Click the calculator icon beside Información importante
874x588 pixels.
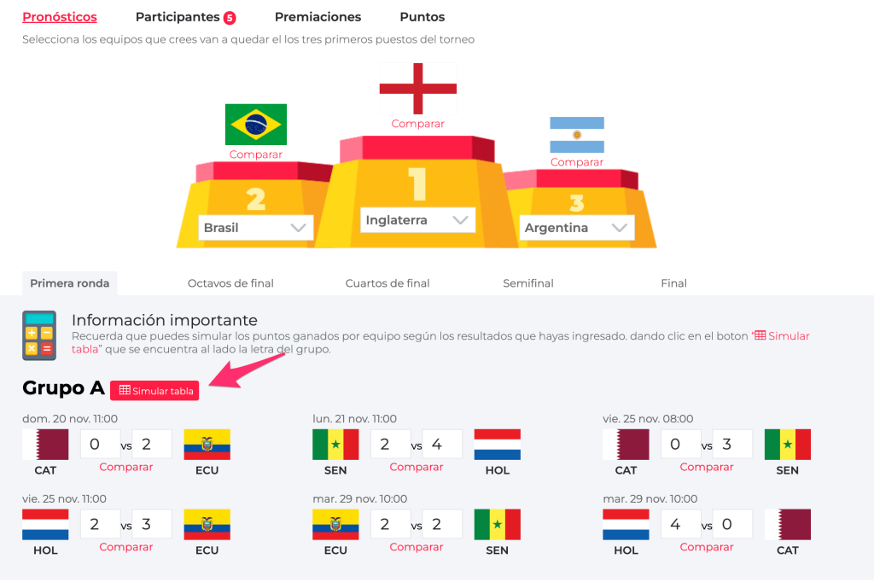tap(39, 335)
